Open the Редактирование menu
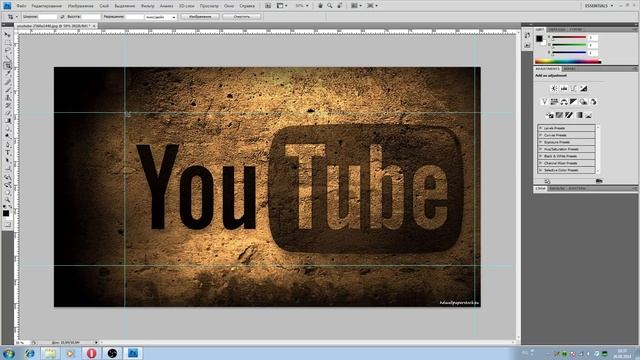 click(x=47, y=6)
